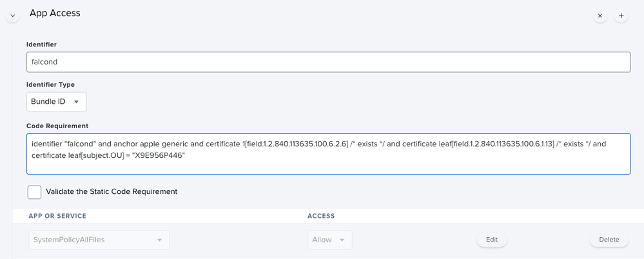Delete the SystemPolicyAllFiles access row
The width and height of the screenshot is (644, 259).
point(609,240)
